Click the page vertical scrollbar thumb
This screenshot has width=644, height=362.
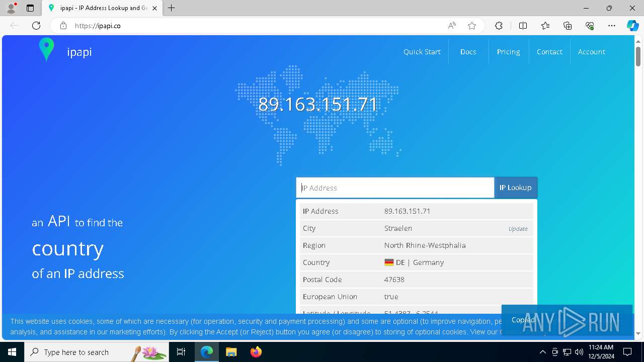click(638, 56)
